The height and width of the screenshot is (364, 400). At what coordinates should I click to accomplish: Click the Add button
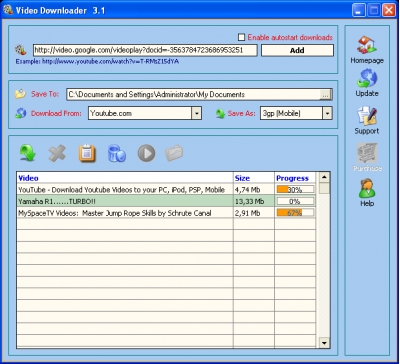pyautogui.click(x=297, y=50)
